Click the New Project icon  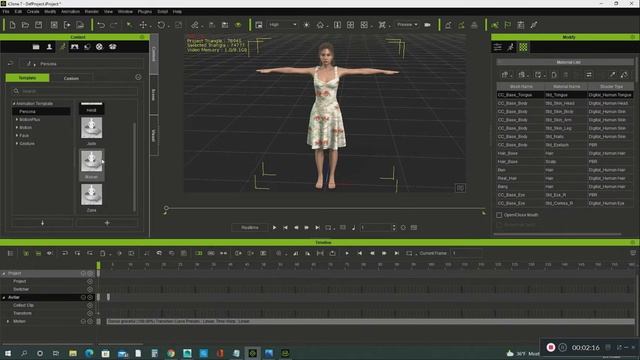click(12, 25)
